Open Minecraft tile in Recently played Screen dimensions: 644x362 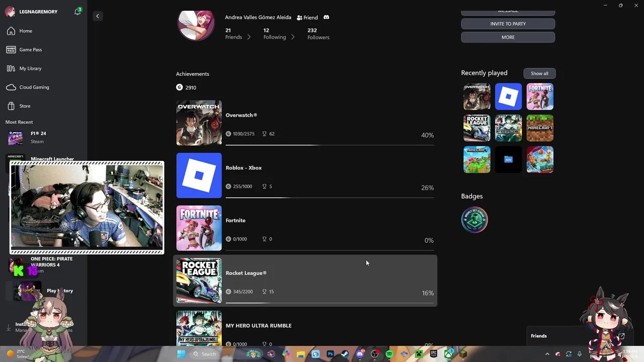540,128
